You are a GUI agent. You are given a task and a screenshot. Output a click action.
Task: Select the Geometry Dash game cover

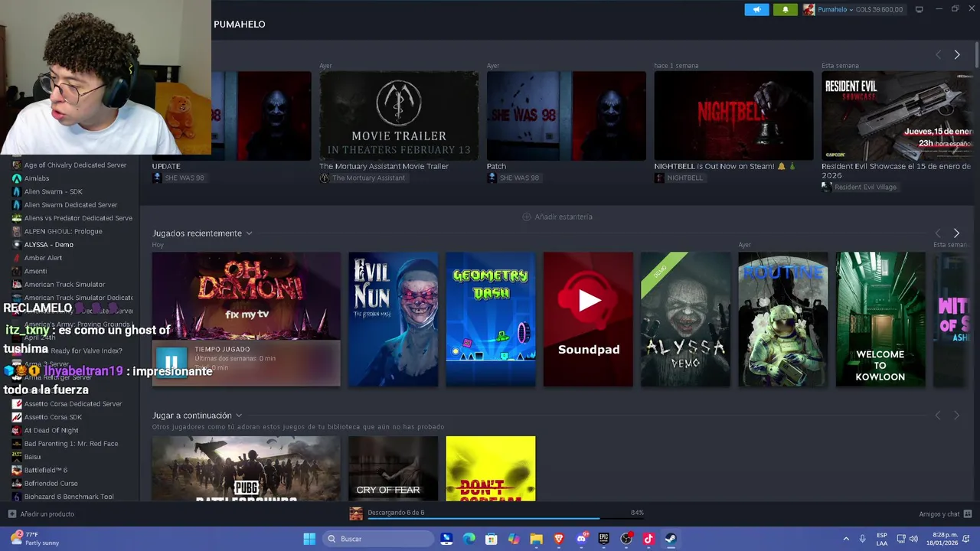pyautogui.click(x=491, y=319)
